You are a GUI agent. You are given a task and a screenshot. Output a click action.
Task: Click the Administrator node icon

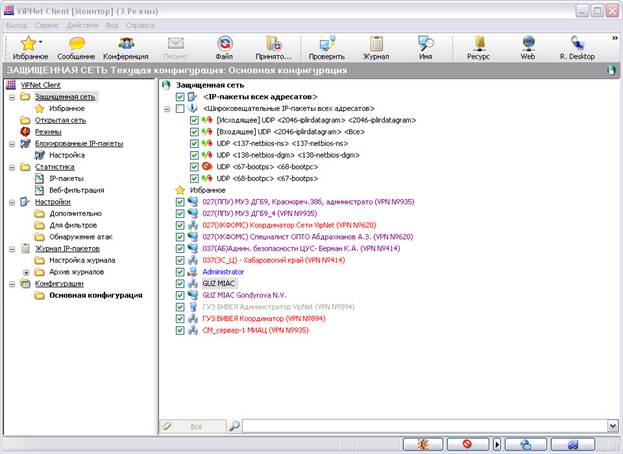pyautogui.click(x=193, y=272)
